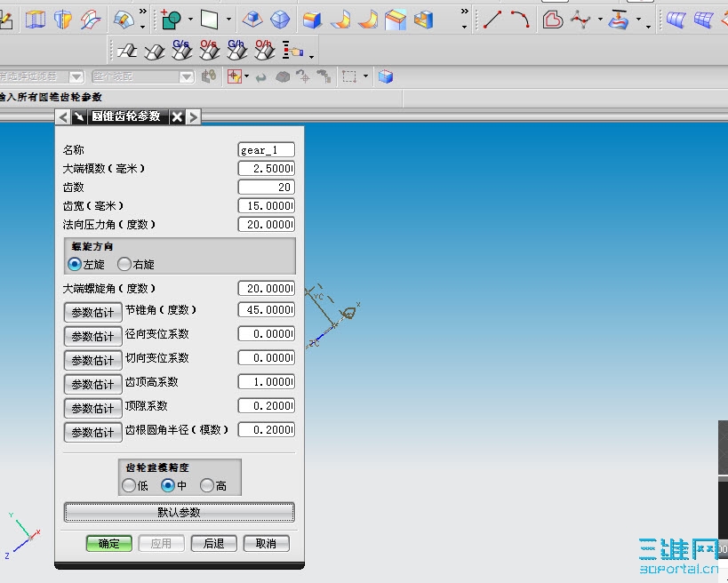Viewport: 728px width, 583px height.
Task: Go to next dialog with right arrow
Action: (x=193, y=116)
